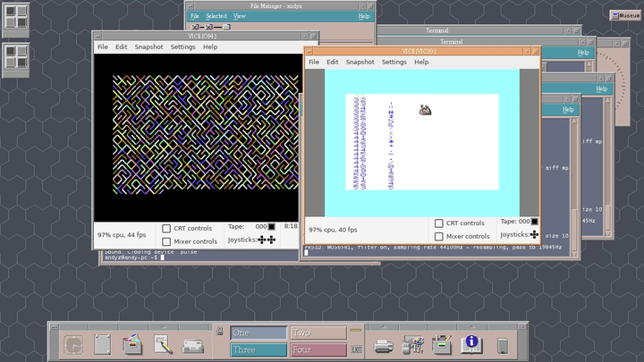Open the Printer icon on panel
This screenshot has height=362, width=644.
[383, 344]
